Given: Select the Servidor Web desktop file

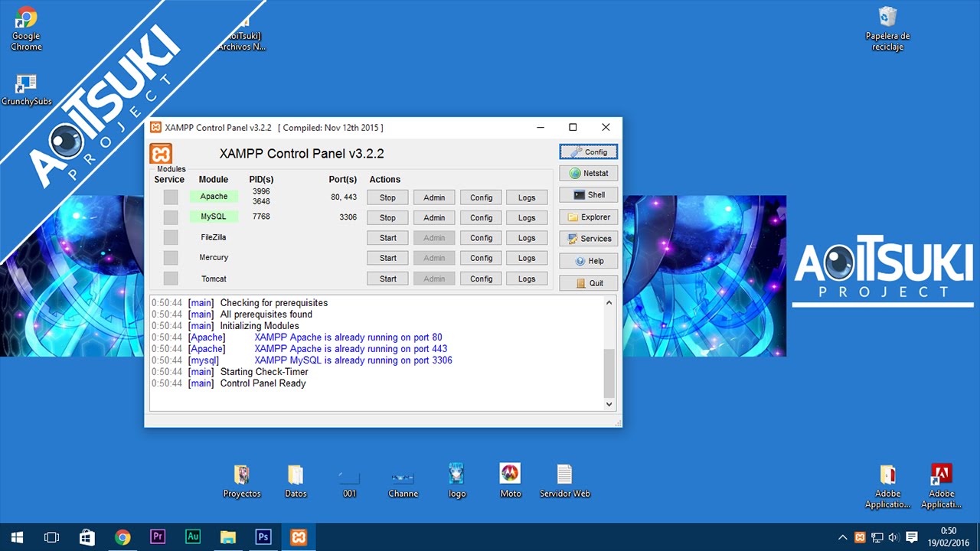Looking at the screenshot, I should (565, 481).
